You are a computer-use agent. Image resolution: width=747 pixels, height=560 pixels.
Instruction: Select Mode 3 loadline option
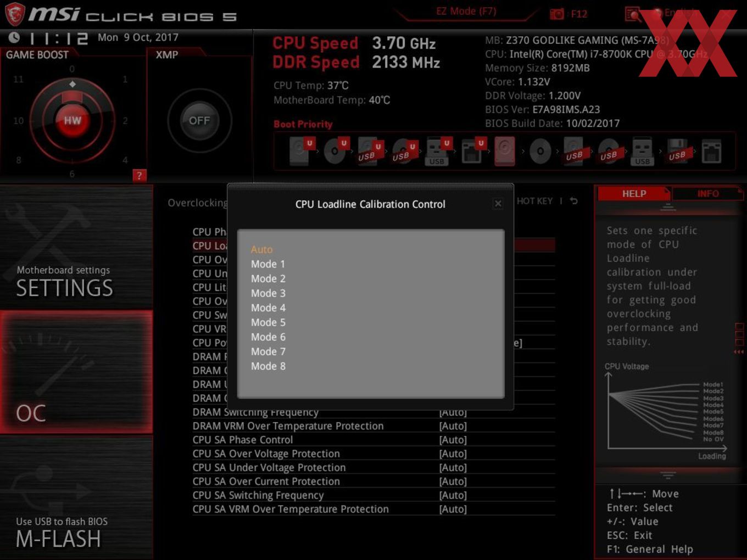pyautogui.click(x=268, y=293)
